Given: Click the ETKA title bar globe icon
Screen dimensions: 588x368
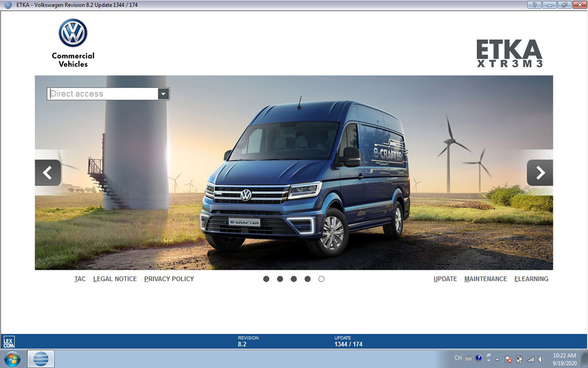Looking at the screenshot, I should (8, 5).
